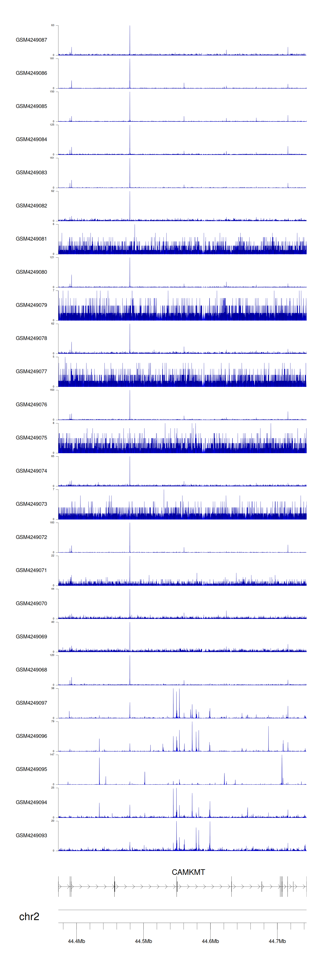Select the GSM4249079 track label
323x980 pixels.
click(x=31, y=305)
